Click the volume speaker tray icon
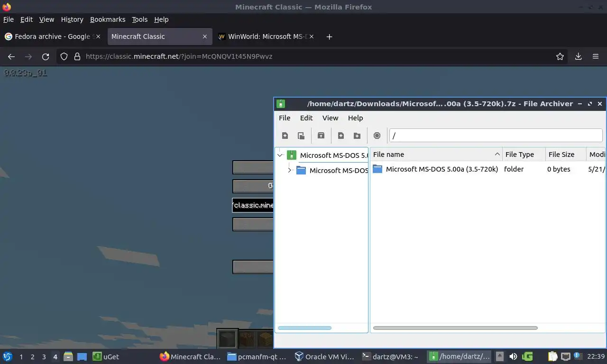This screenshot has width=607, height=364. click(513, 356)
